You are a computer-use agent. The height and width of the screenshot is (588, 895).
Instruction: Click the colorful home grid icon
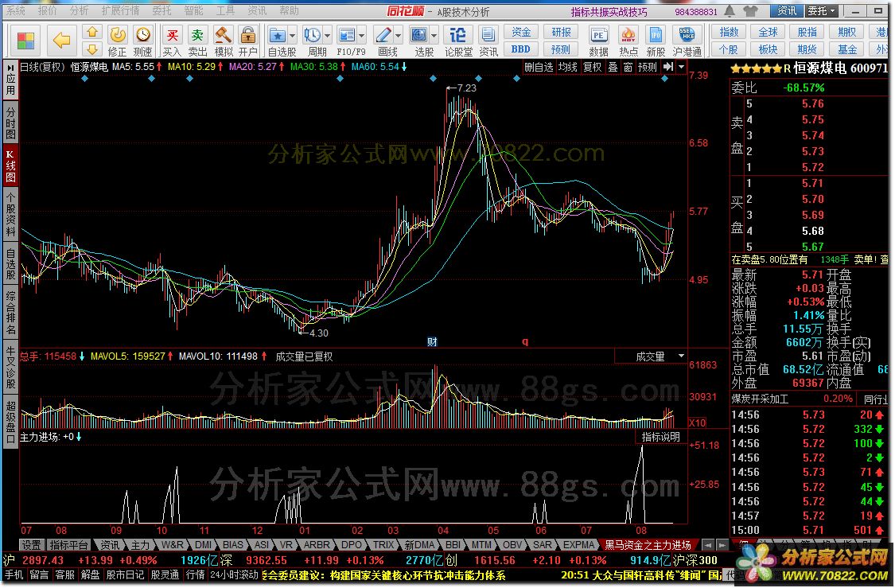pyautogui.click(x=25, y=41)
